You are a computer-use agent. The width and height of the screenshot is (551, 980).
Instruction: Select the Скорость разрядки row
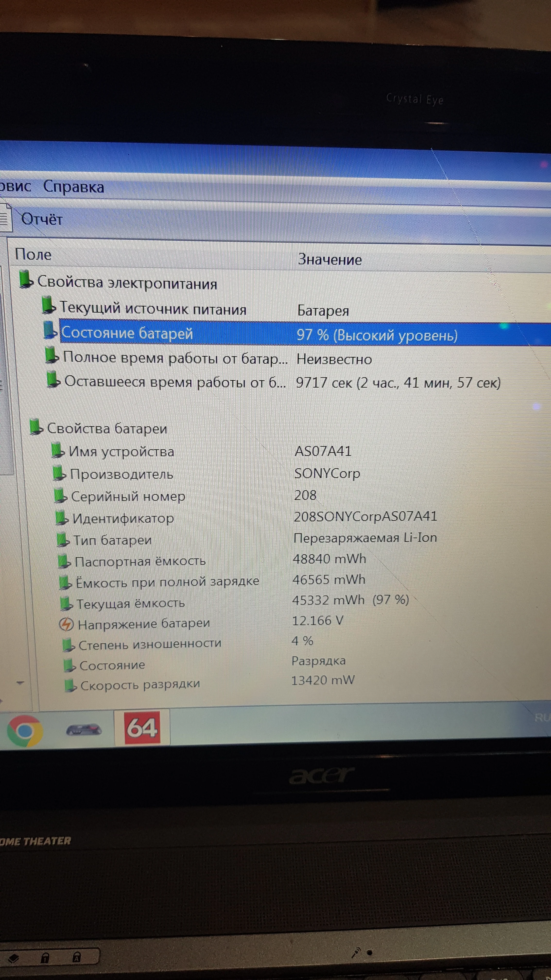click(x=140, y=684)
